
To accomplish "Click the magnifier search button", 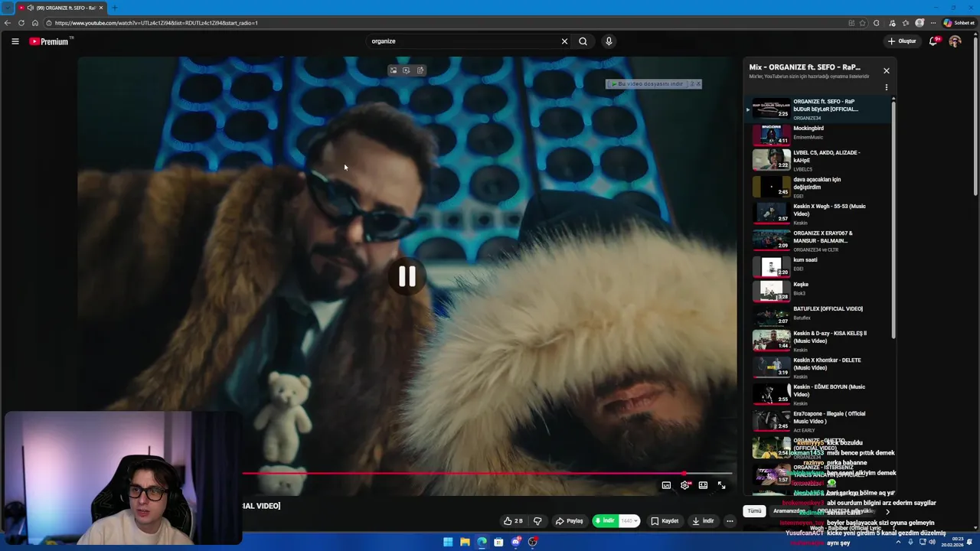I will tap(583, 41).
